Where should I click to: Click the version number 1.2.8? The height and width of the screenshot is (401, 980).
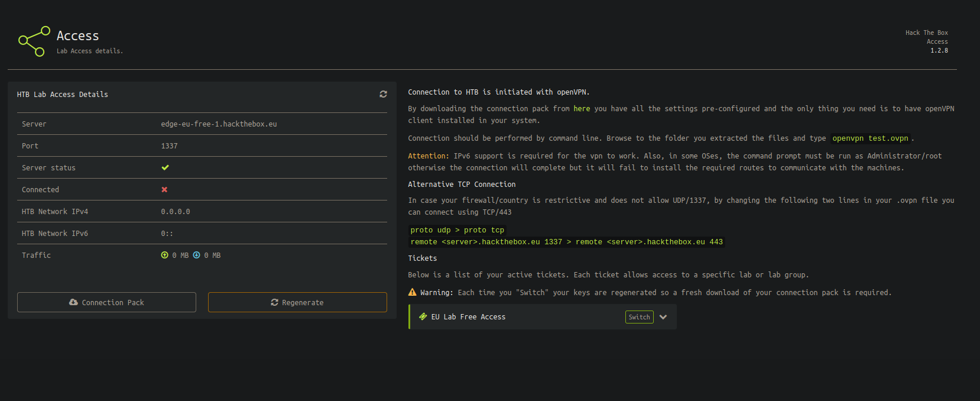(x=939, y=51)
